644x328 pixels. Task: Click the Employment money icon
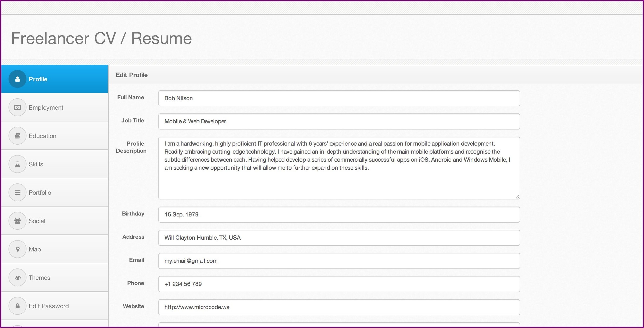(x=17, y=108)
